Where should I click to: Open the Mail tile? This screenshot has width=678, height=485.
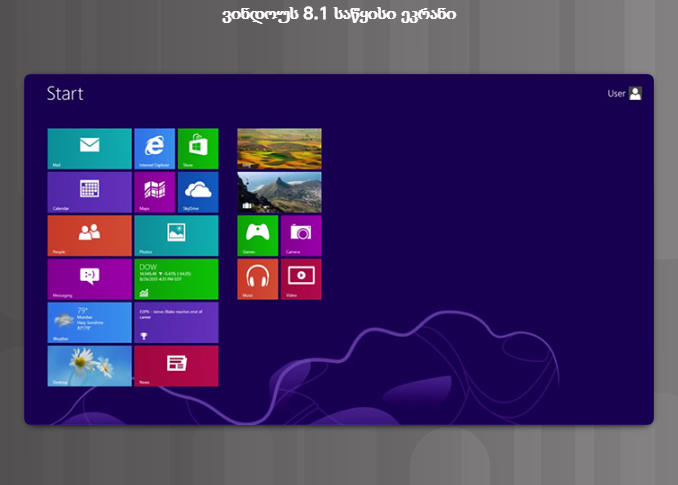89,148
